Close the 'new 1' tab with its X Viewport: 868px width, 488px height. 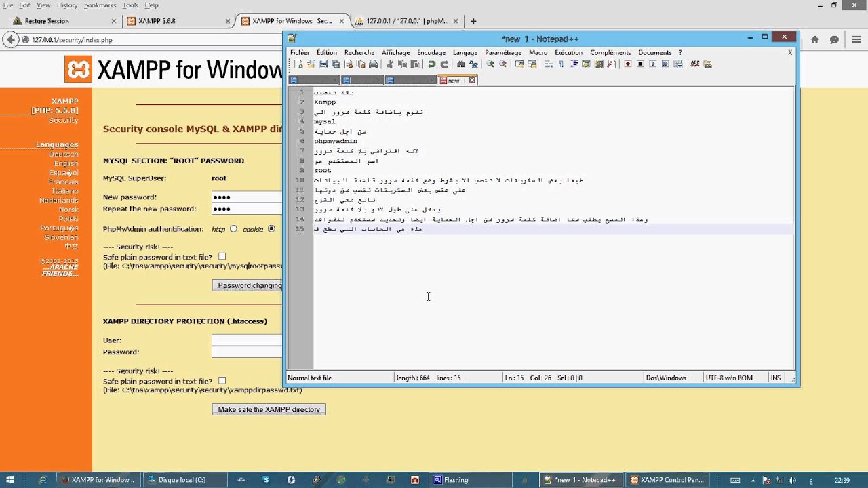pos(473,80)
